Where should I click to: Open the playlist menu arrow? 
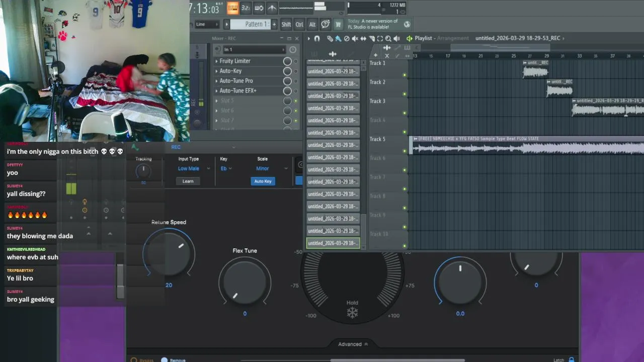(x=308, y=38)
